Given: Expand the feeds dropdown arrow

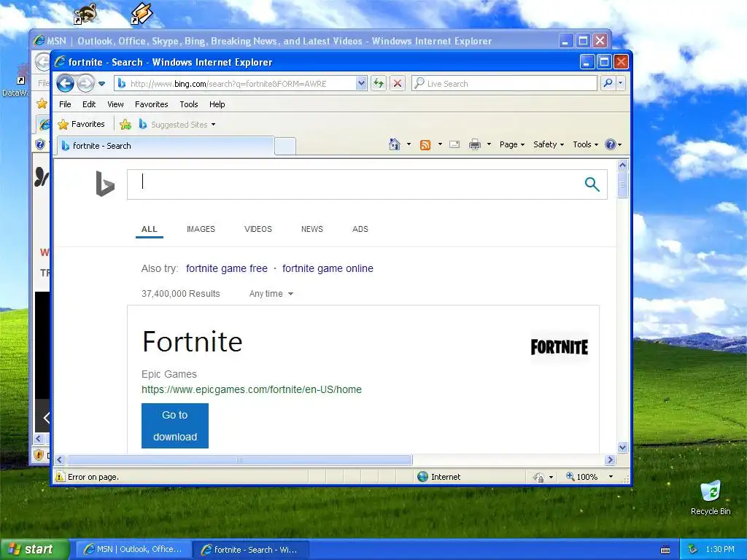Looking at the screenshot, I should (x=440, y=144).
